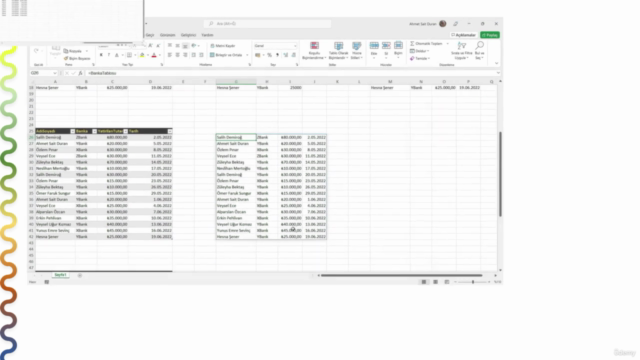Expand the Name Box dropdown arrow

55,73
